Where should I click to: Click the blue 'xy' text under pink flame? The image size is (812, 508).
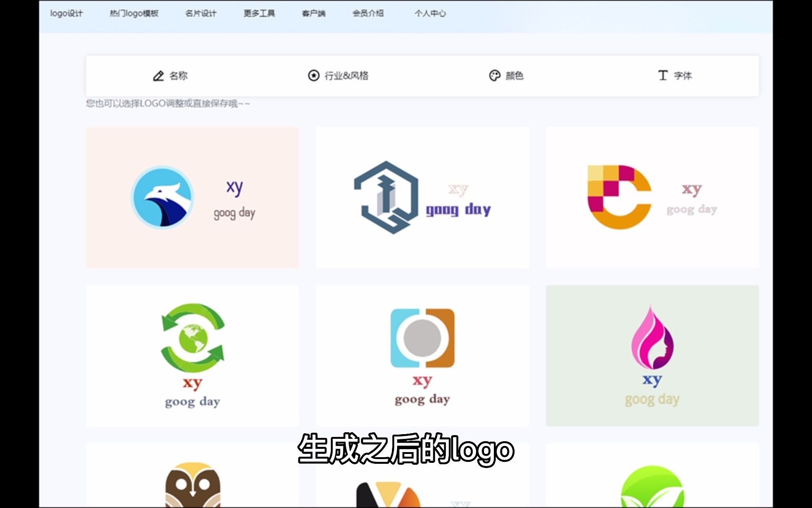(652, 380)
